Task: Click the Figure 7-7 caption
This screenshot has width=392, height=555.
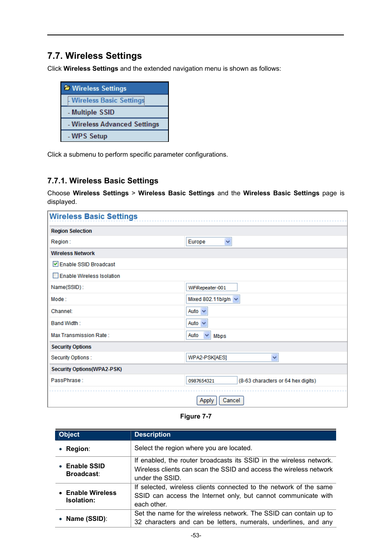Action: click(196, 416)
